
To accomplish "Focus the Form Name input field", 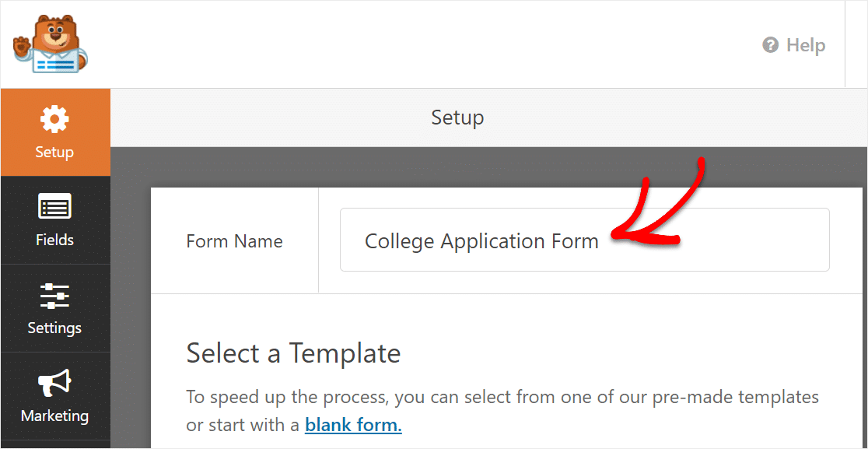I will pos(585,240).
